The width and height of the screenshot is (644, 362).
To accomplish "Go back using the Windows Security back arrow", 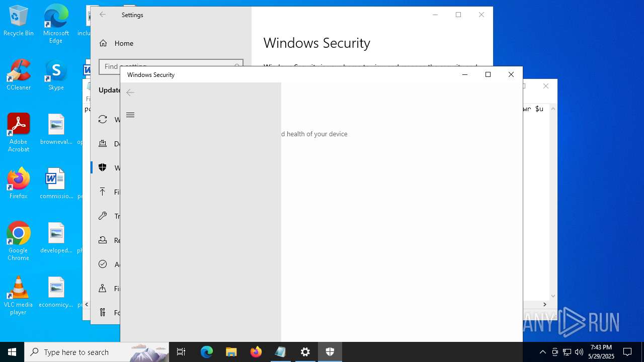I will click(x=130, y=93).
